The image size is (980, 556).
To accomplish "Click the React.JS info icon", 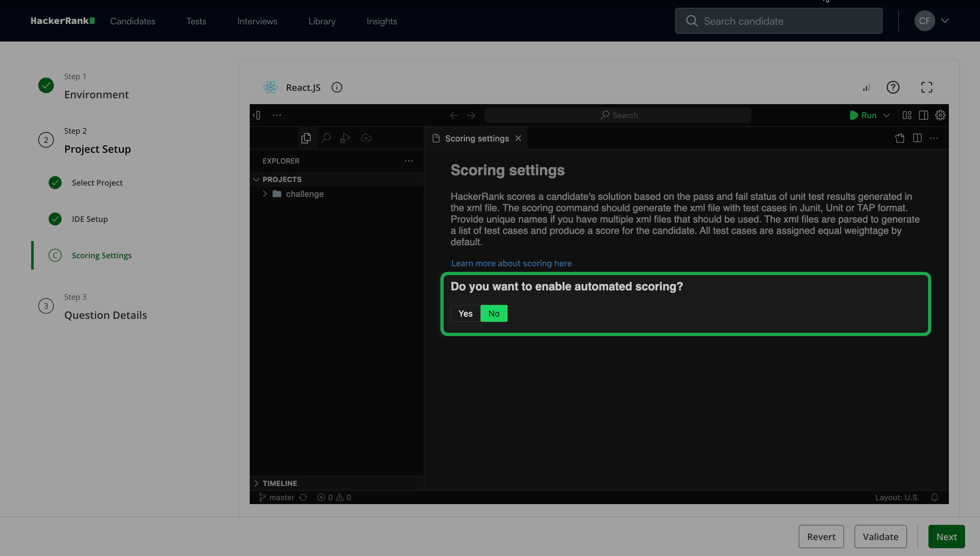I will 337,88.
